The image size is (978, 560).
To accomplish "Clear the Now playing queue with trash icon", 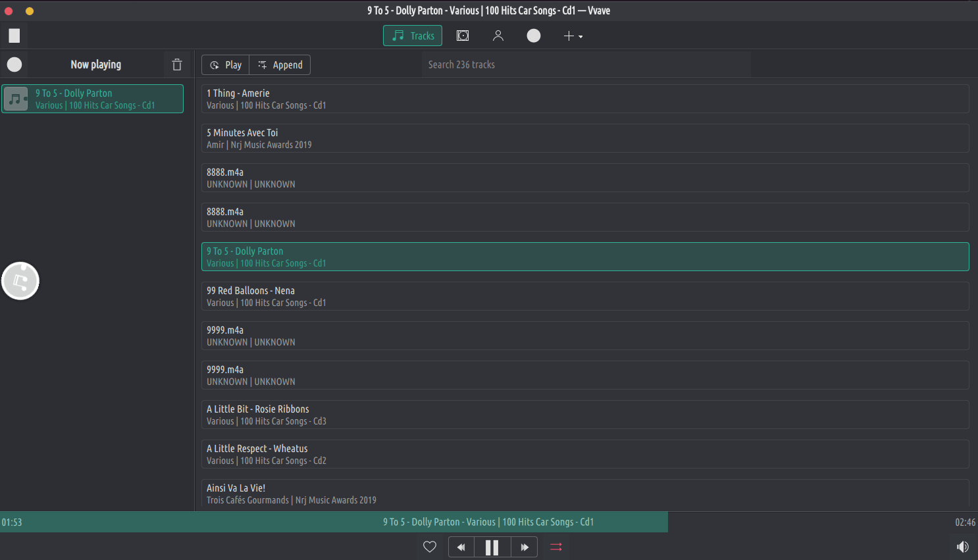I will coord(176,64).
